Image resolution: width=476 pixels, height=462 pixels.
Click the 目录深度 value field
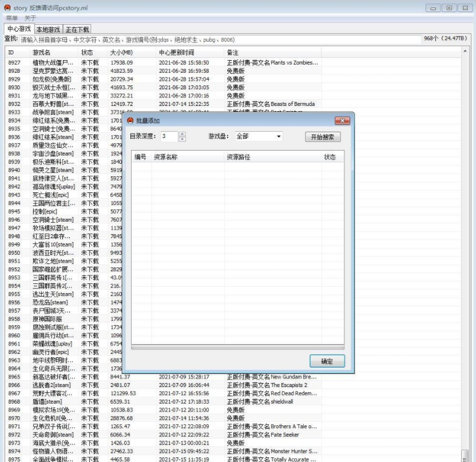point(169,137)
